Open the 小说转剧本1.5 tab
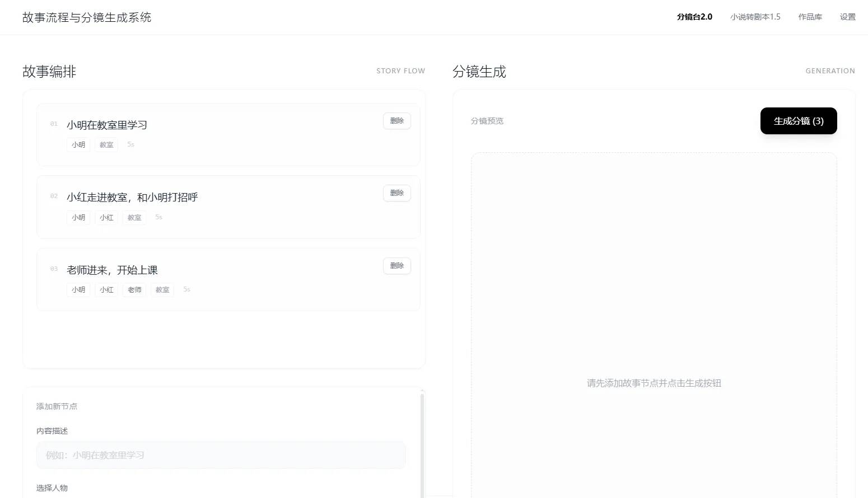Image resolution: width=868 pixels, height=498 pixels. [x=755, y=17]
